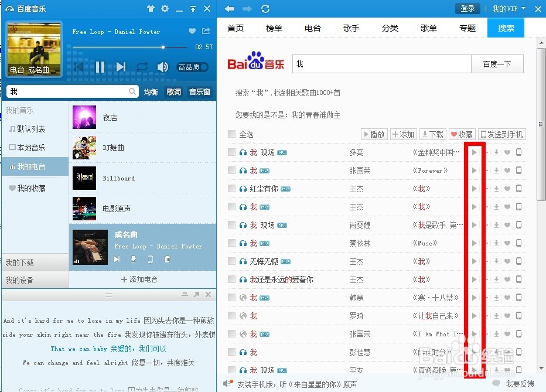Viewport: 546px width, 392px height.
Task: Click 下载 above the results list
Action: 433,134
